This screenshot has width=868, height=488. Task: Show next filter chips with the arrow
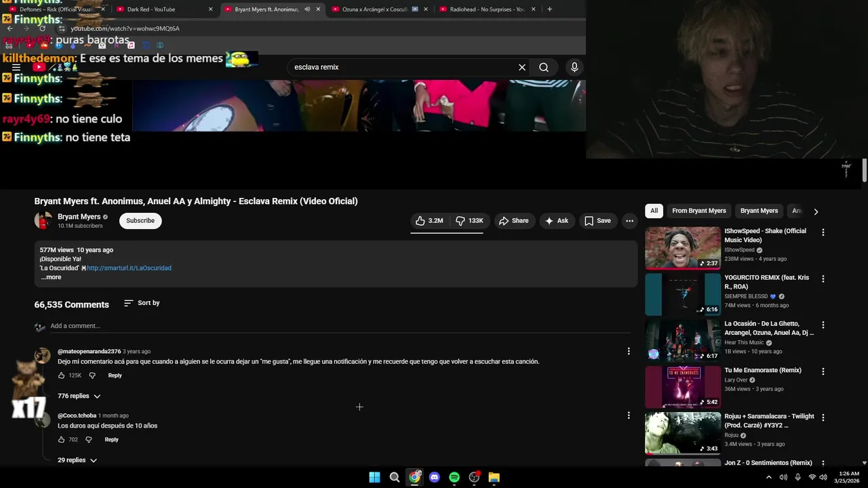pos(816,211)
